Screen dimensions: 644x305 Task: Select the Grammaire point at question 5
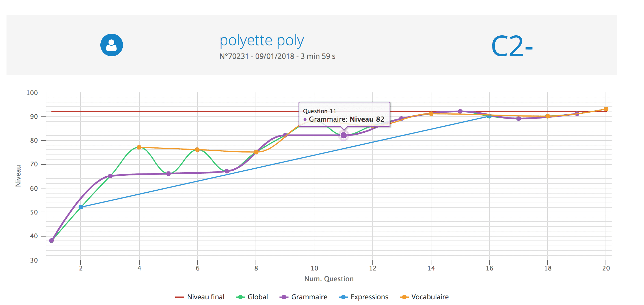[168, 173]
